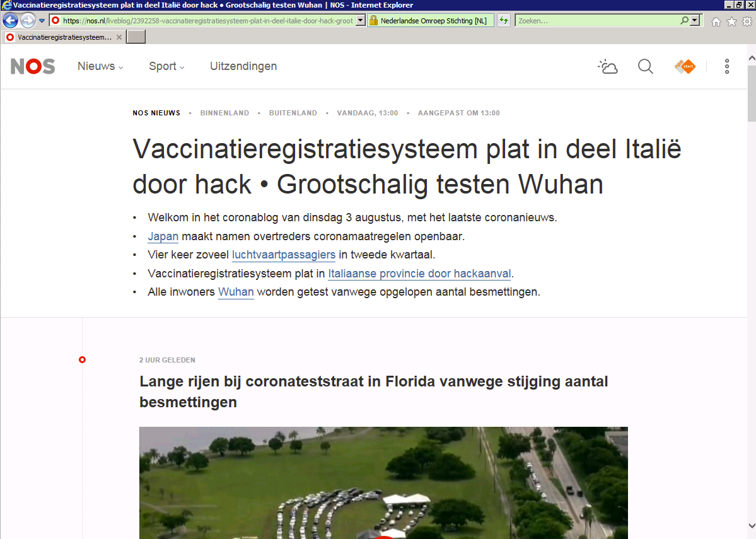Click the browser Forward arrow button

(28, 20)
